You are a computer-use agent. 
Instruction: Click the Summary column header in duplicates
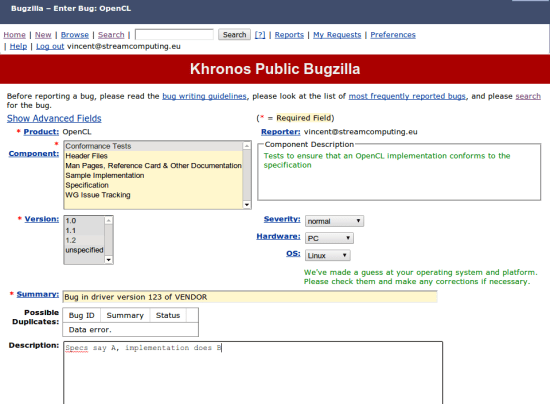[x=125, y=315]
